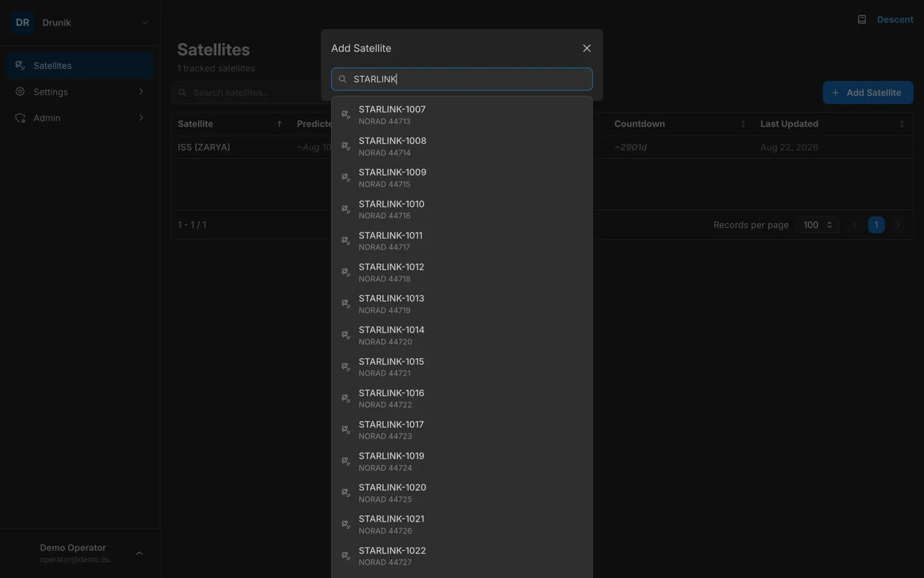The width and height of the screenshot is (924, 578).
Task: Click satellite icon beside STARLINK-1011
Action: pyautogui.click(x=346, y=241)
